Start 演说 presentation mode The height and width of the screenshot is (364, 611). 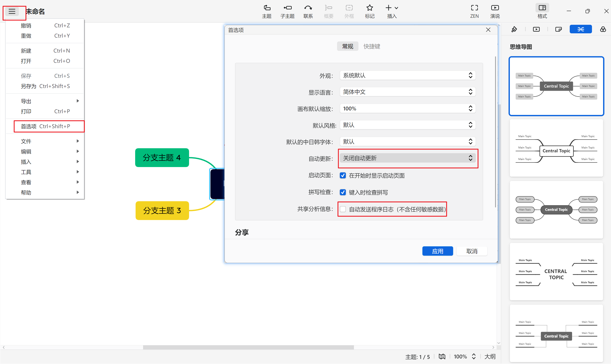point(495,11)
